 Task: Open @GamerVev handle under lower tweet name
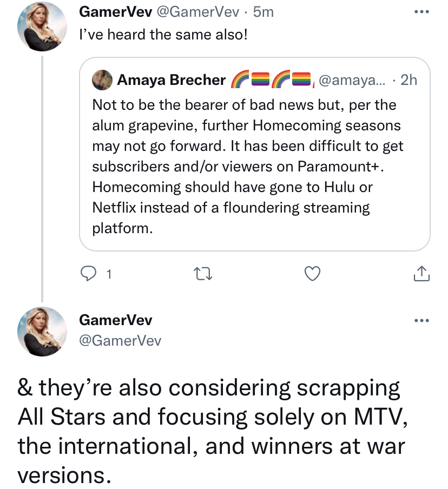pos(120,340)
